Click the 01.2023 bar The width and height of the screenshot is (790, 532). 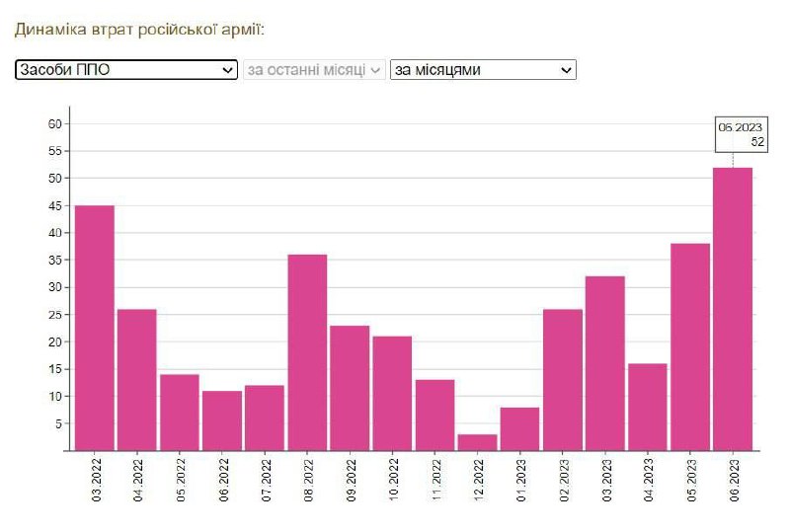click(x=519, y=428)
